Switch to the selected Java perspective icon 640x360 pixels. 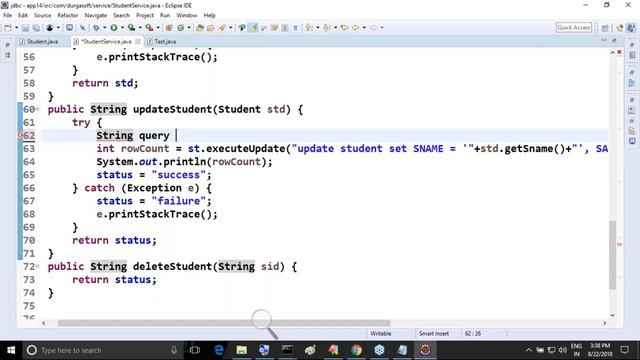click(631, 28)
